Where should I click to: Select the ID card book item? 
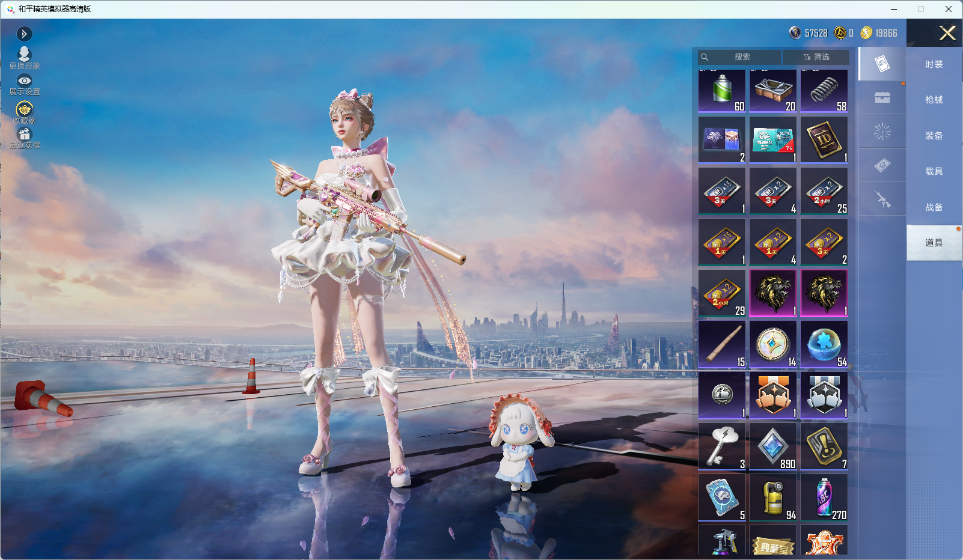(x=824, y=140)
